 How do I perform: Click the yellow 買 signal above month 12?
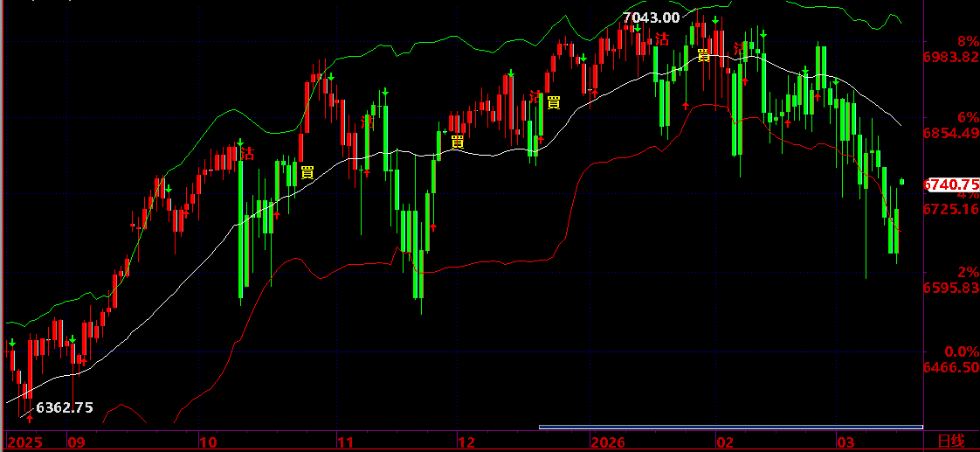458,142
